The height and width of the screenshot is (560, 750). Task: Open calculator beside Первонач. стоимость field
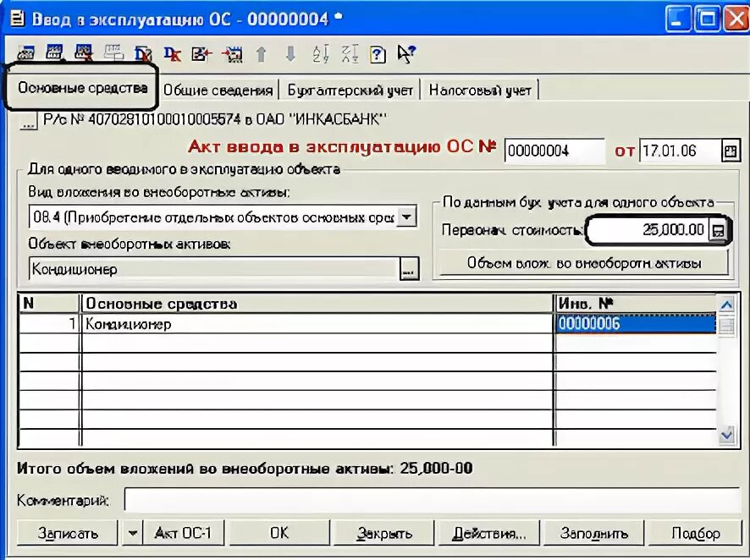tap(719, 230)
